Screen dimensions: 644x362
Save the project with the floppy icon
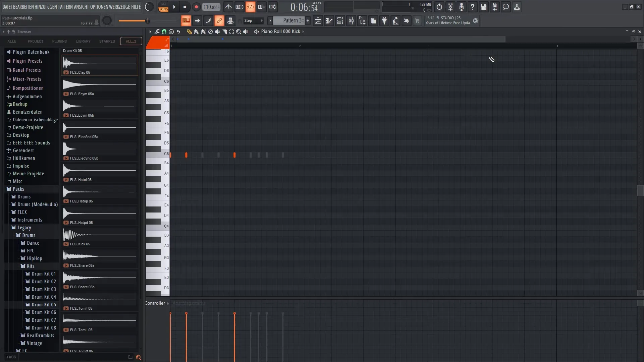tap(484, 7)
